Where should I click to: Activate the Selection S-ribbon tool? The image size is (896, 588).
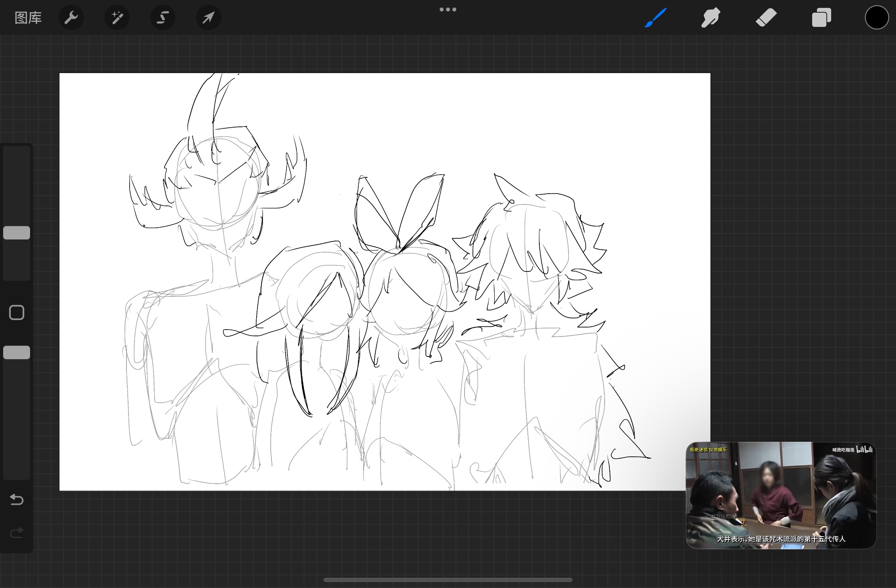163,18
